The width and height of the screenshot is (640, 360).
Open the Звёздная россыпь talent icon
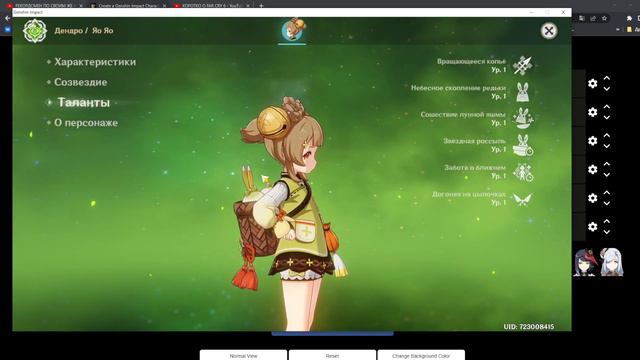point(523,145)
